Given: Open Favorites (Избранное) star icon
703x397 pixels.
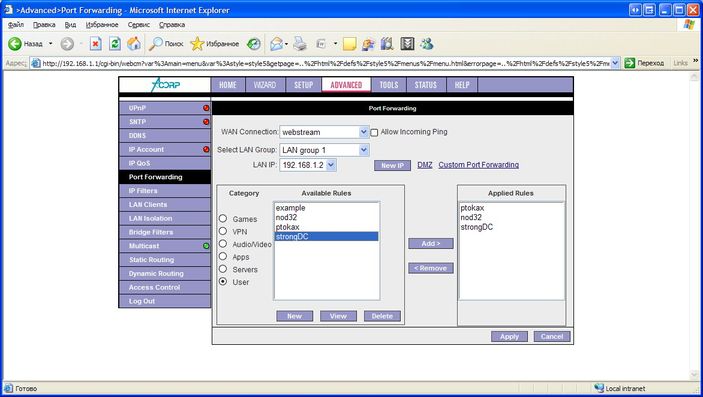Looking at the screenshot, I should click(197, 44).
